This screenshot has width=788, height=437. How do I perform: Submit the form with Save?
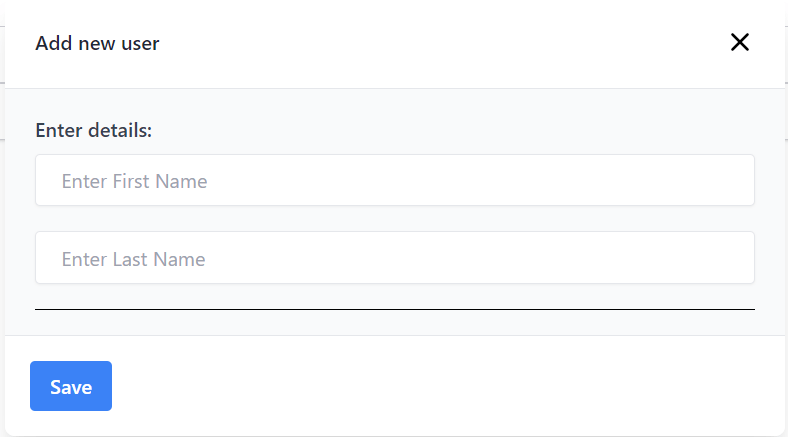click(71, 386)
